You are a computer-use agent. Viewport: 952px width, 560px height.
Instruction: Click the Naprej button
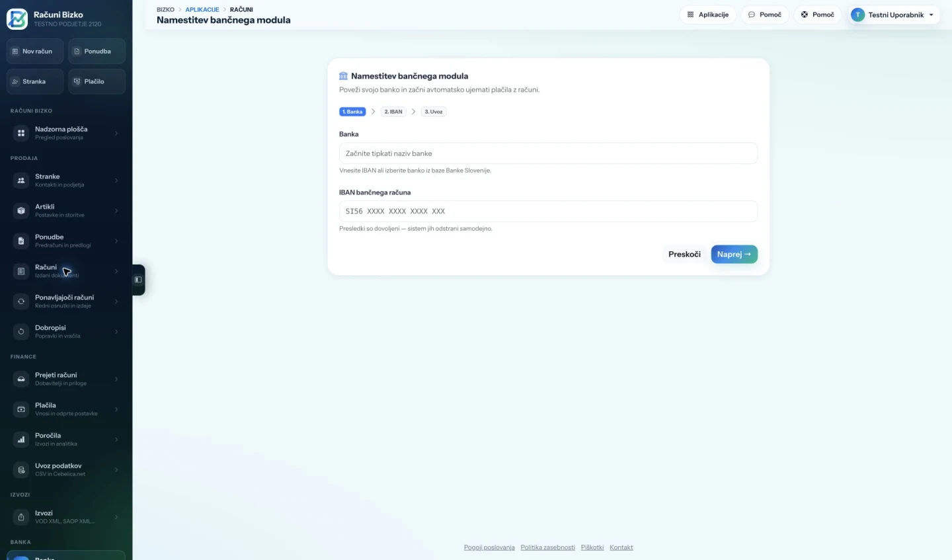click(x=734, y=255)
